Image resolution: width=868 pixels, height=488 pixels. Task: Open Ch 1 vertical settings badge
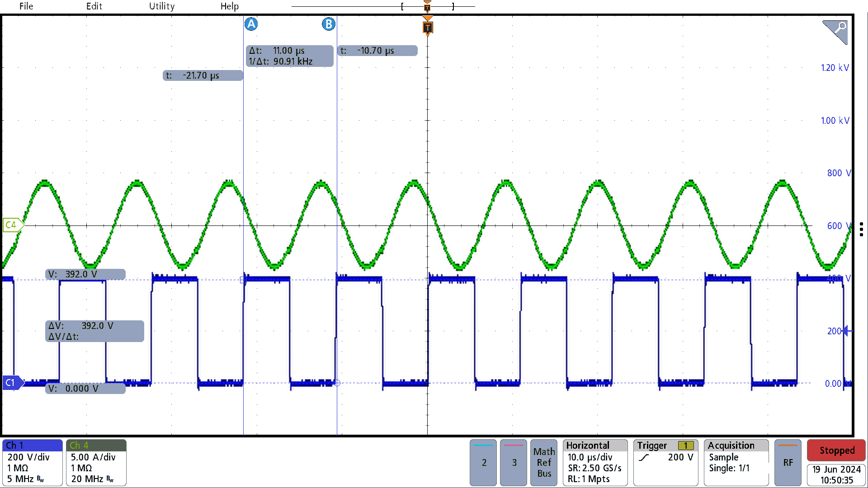pyautogui.click(x=33, y=462)
